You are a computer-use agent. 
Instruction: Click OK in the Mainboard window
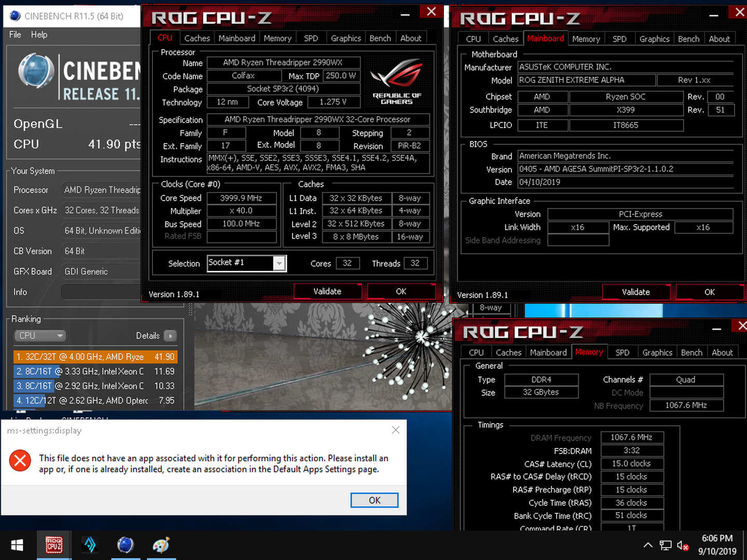[710, 292]
